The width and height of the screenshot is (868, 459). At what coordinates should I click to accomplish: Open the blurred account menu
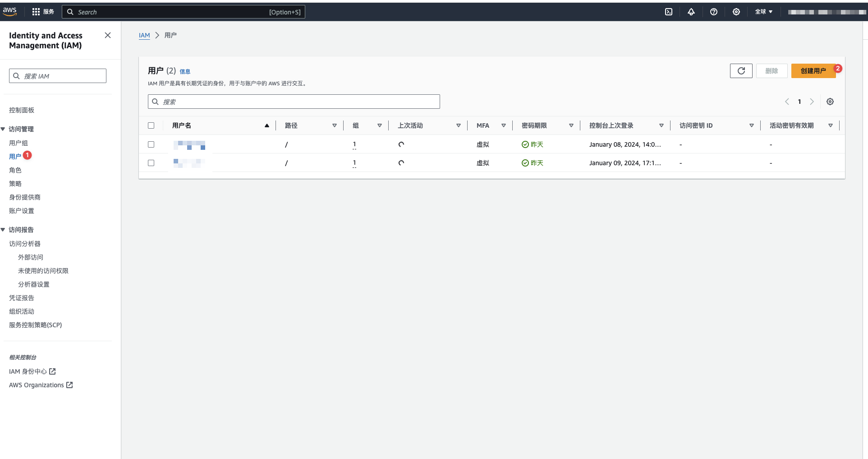point(827,12)
